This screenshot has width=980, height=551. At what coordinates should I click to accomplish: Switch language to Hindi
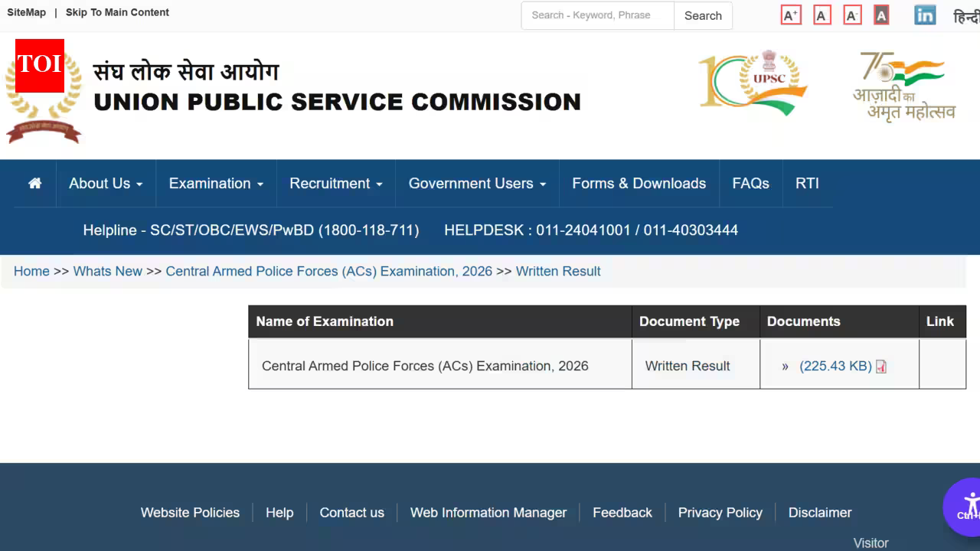click(x=966, y=16)
